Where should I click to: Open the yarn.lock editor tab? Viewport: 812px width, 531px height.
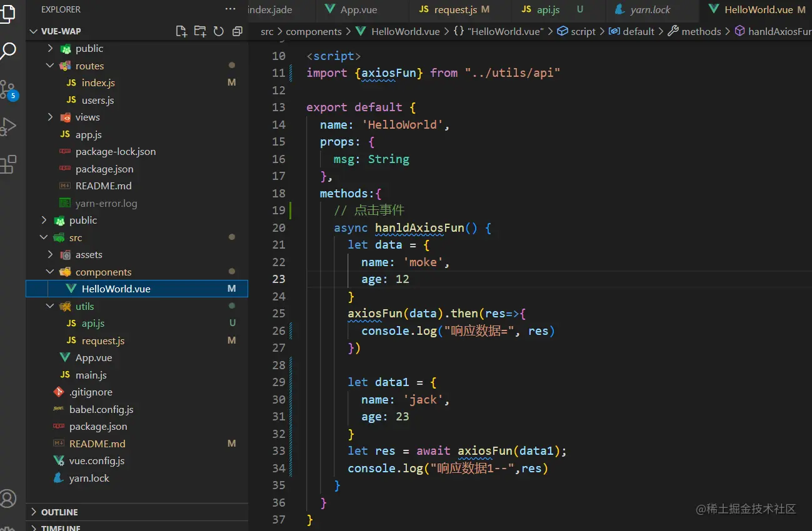pyautogui.click(x=650, y=10)
